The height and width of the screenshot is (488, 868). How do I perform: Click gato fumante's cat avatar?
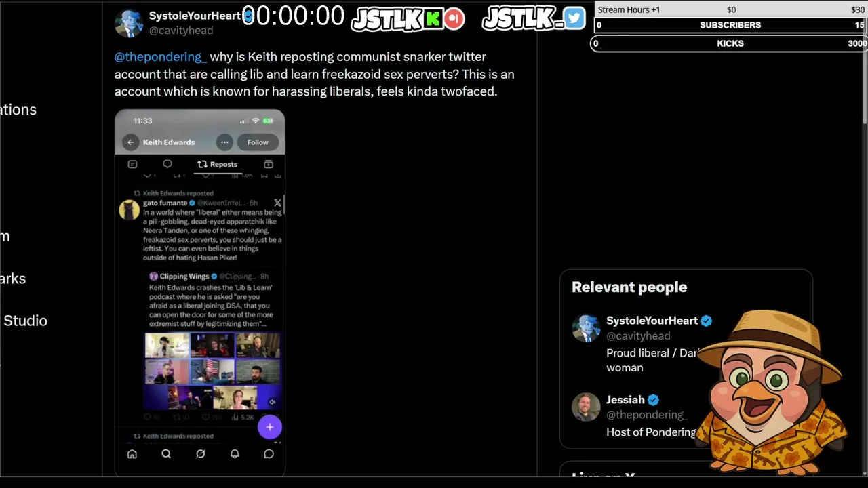tap(129, 210)
